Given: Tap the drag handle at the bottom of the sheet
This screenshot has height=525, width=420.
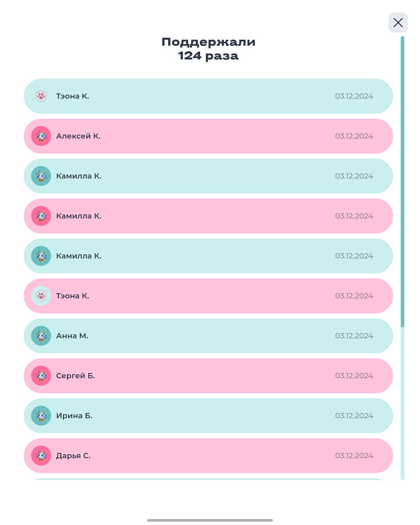Looking at the screenshot, I should point(210,521).
